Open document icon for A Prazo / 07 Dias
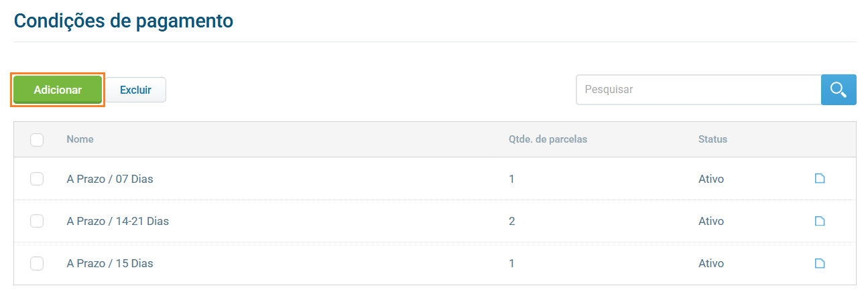 (x=819, y=179)
